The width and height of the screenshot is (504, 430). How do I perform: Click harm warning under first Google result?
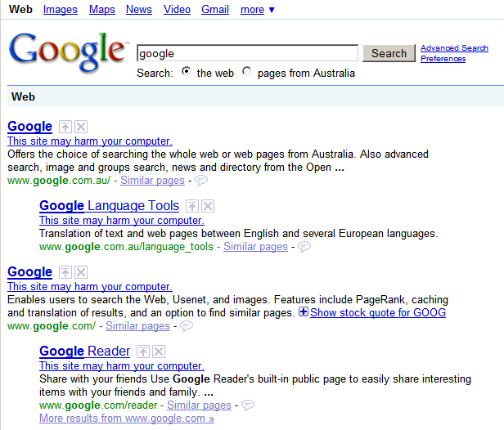point(90,141)
